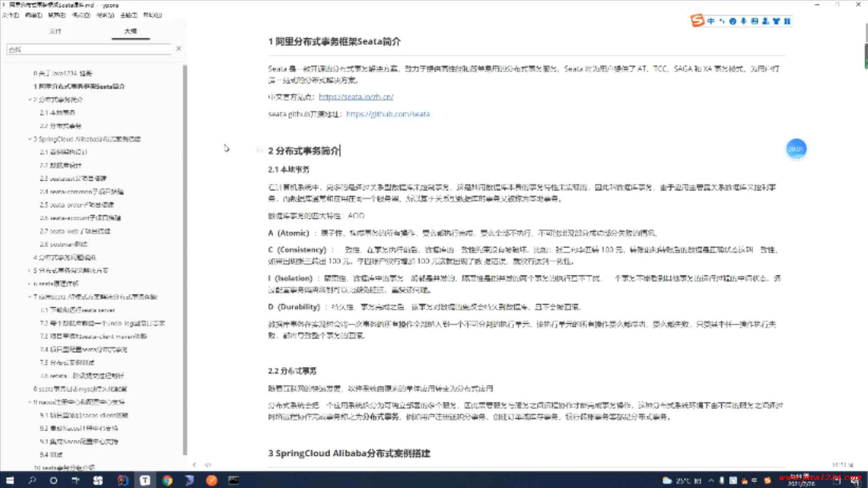Open the 文件 menu
This screenshot has width=868, height=488.
click(10, 15)
